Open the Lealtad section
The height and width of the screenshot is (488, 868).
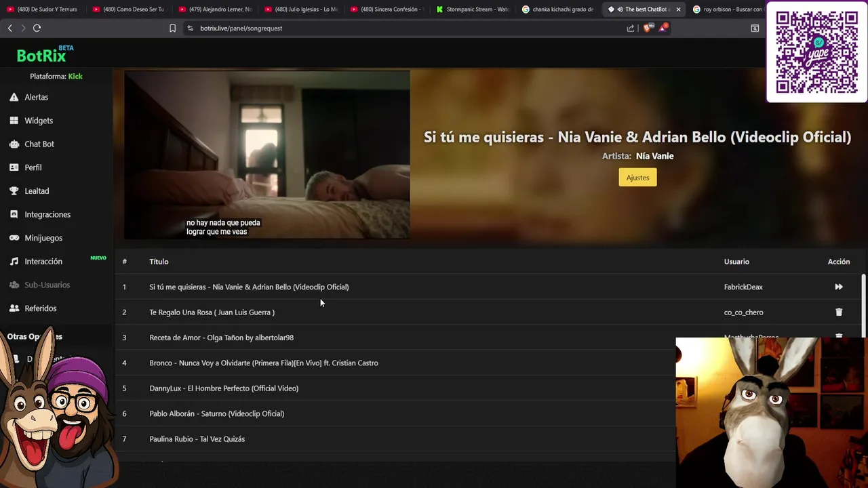(x=37, y=191)
